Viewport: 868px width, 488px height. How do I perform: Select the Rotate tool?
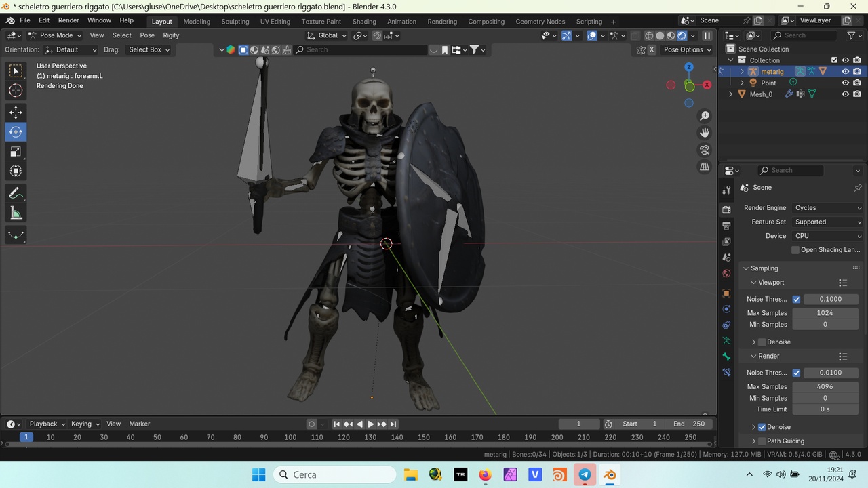click(16, 132)
